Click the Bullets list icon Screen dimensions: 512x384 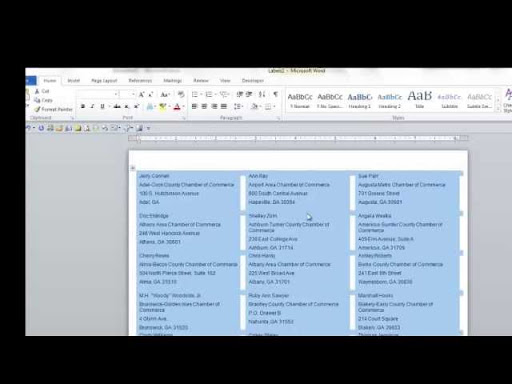tap(195, 95)
